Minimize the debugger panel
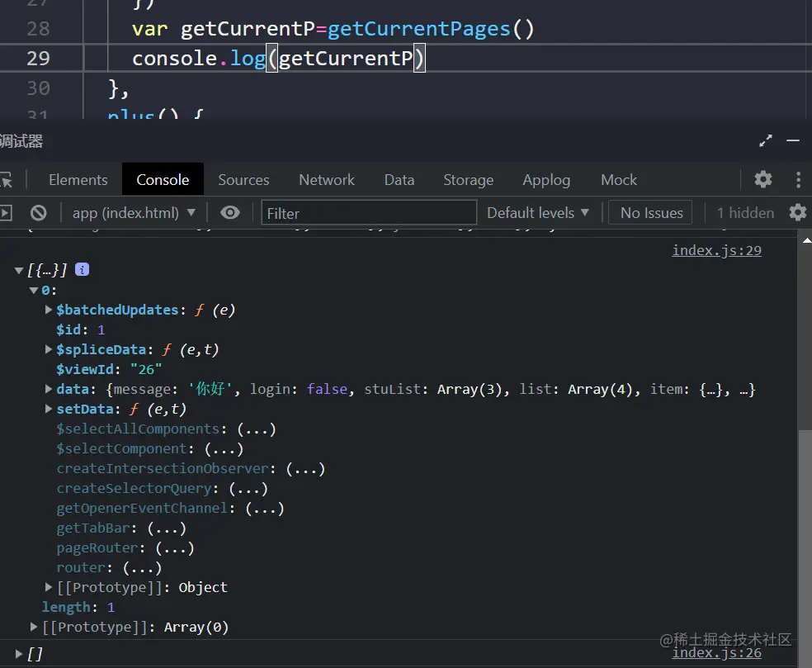 [793, 140]
